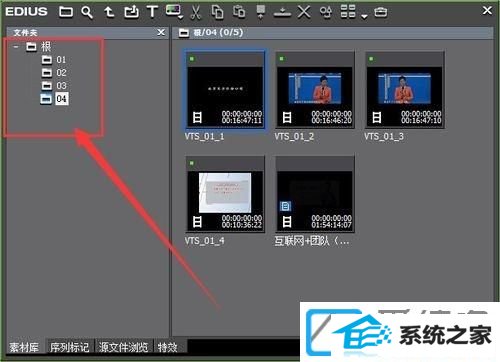
Task: Open the tools briefcase icon
Action: [x=380, y=12]
